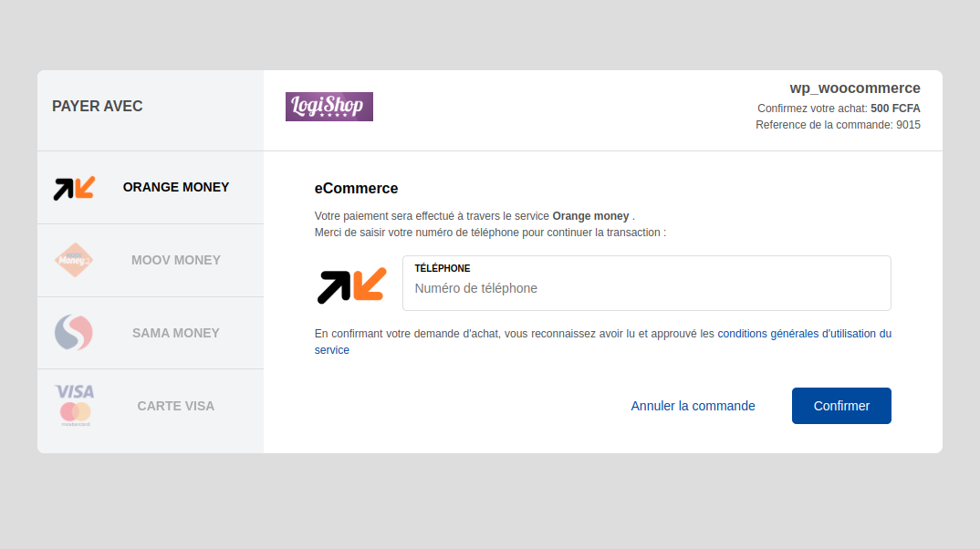This screenshot has width=980, height=549.
Task: Select the SAMA MONEY payment method
Action: click(x=150, y=332)
